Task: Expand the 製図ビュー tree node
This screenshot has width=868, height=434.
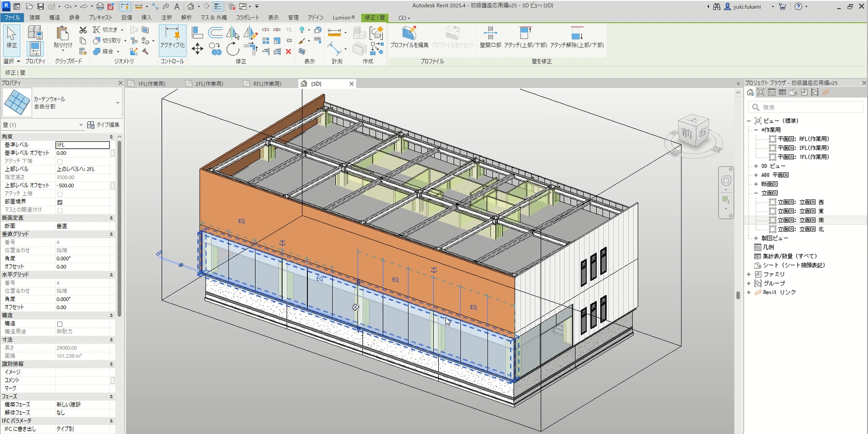Action: (x=756, y=238)
